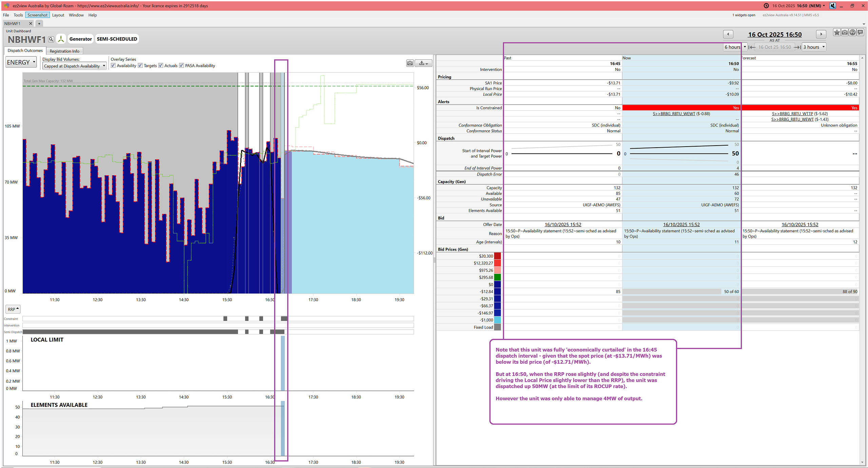Uncheck the Availability overlay checkbox

(x=113, y=65)
